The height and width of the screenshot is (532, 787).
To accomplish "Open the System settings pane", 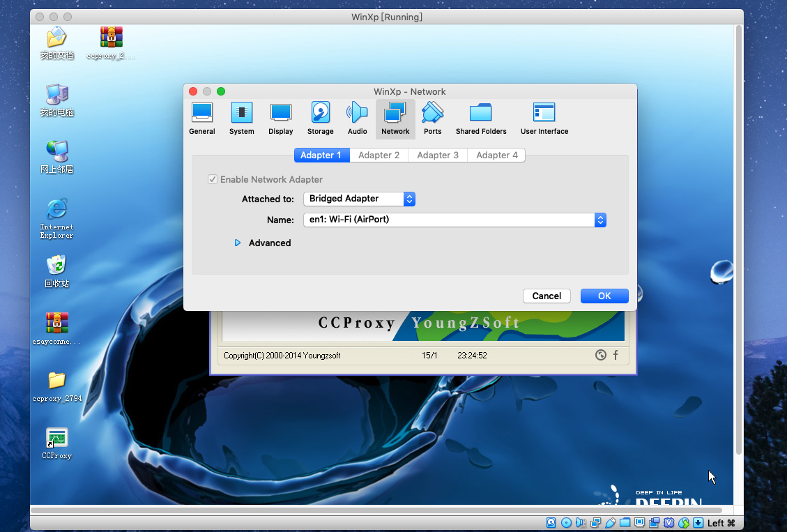I will click(x=241, y=119).
